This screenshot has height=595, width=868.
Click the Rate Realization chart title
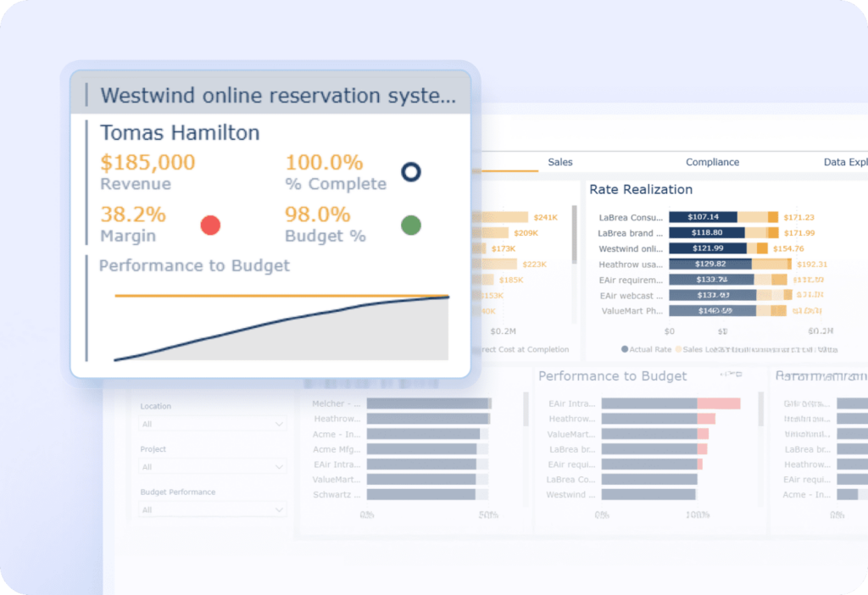[x=641, y=189]
